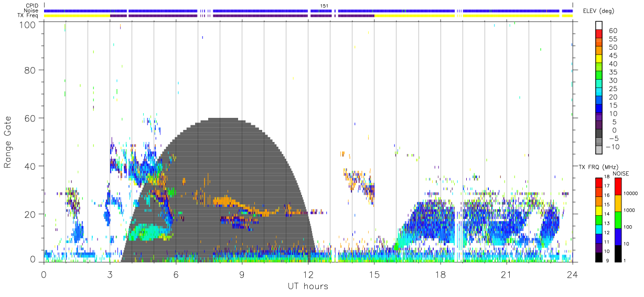
Task: Click the yellow 14–15 MHz TX FRQ band
Action: [x=599, y=210]
